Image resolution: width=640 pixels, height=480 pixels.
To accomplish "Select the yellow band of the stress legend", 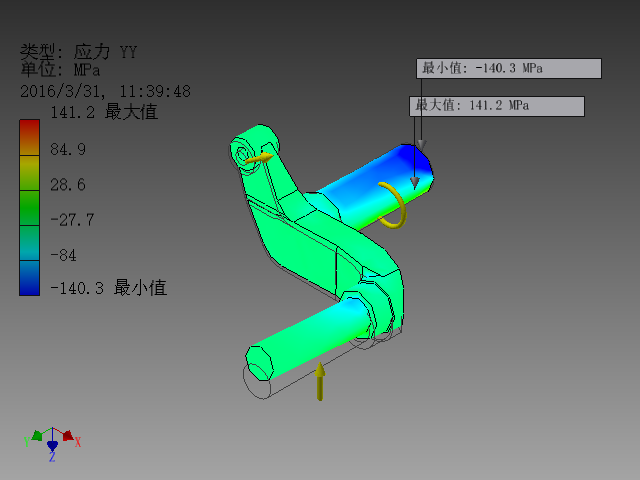I will pos(29,173).
